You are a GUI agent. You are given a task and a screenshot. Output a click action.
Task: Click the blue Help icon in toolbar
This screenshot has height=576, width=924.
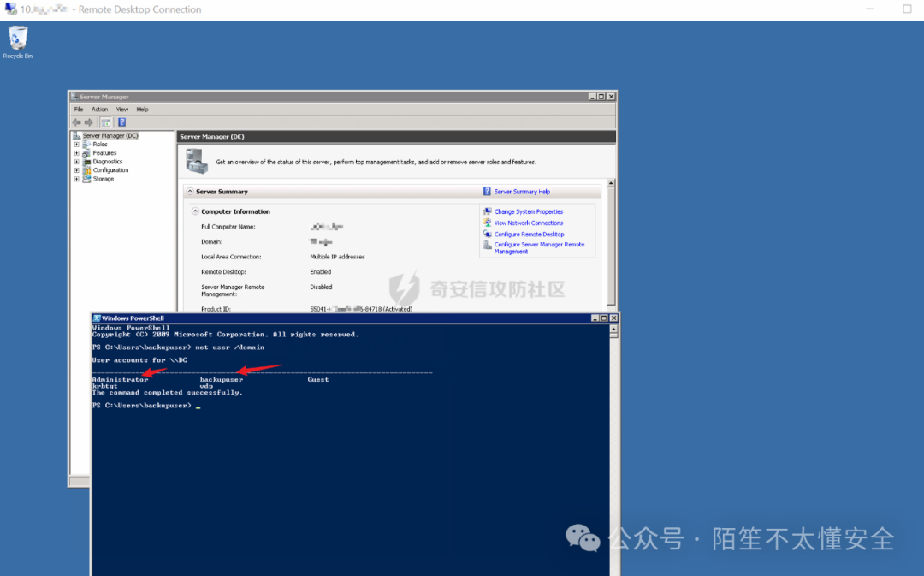coord(122,122)
